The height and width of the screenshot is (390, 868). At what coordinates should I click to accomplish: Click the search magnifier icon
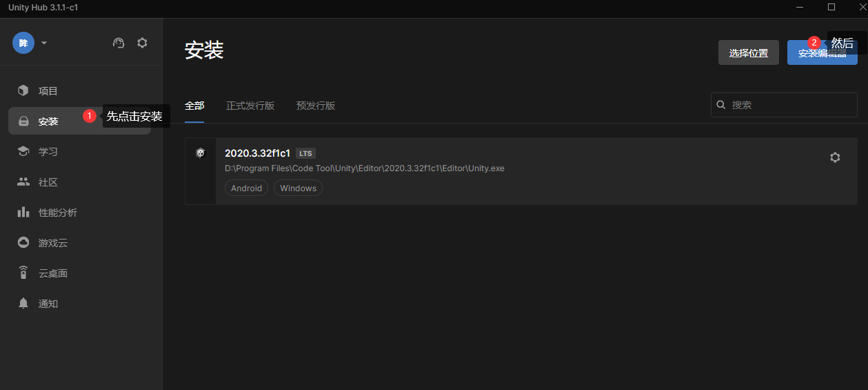coord(721,105)
